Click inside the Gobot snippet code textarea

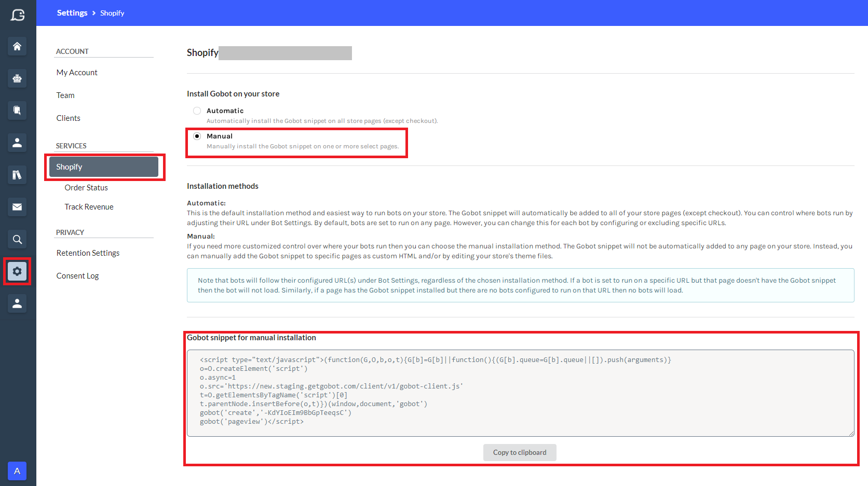[521, 393]
